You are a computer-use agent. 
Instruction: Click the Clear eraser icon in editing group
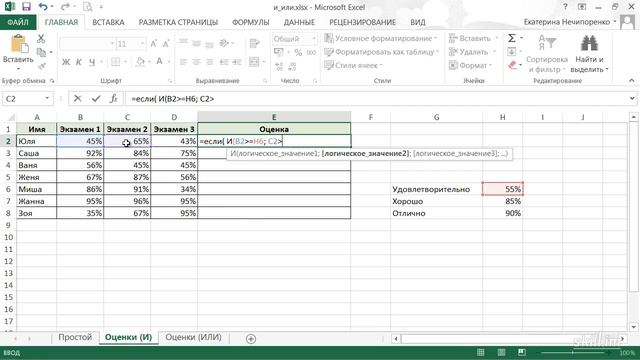[513, 65]
